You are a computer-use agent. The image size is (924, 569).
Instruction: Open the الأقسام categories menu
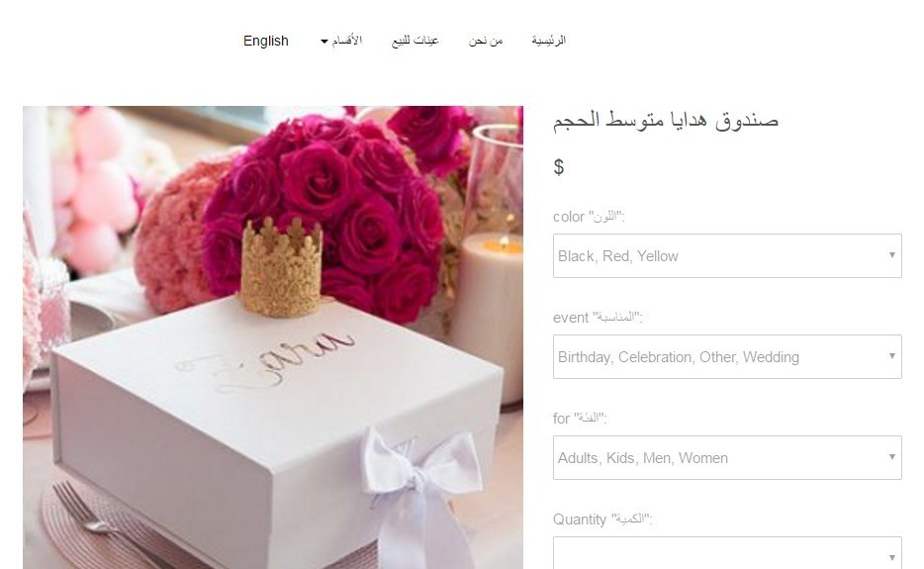[341, 41]
